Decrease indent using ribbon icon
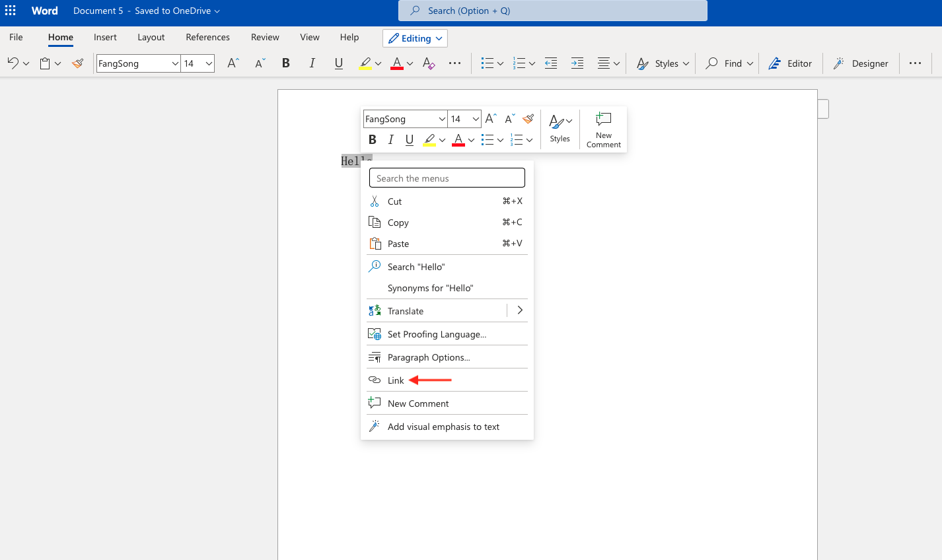The height and width of the screenshot is (560, 942). [550, 63]
